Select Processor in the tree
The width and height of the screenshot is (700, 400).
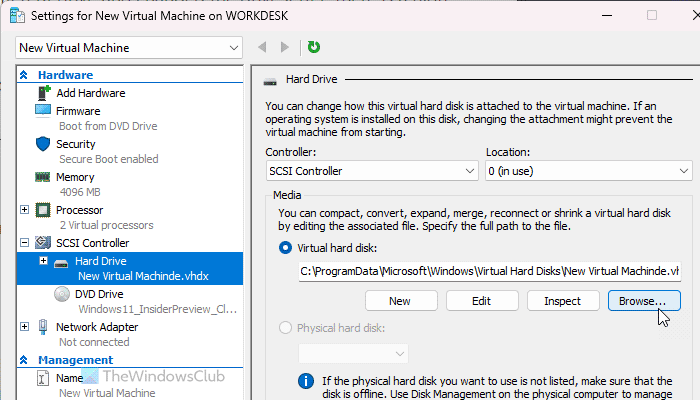tap(79, 210)
